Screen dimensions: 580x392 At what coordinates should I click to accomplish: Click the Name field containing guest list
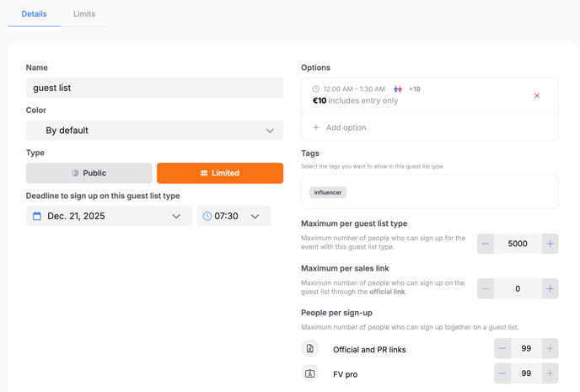coord(154,88)
